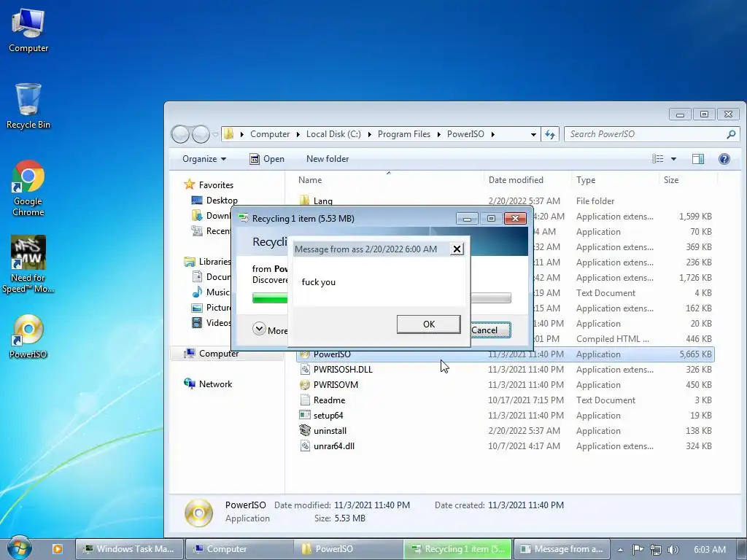The width and height of the screenshot is (747, 560).
Task: Expand the arrow after the PowerISO breadcrumb
Action: click(x=492, y=134)
